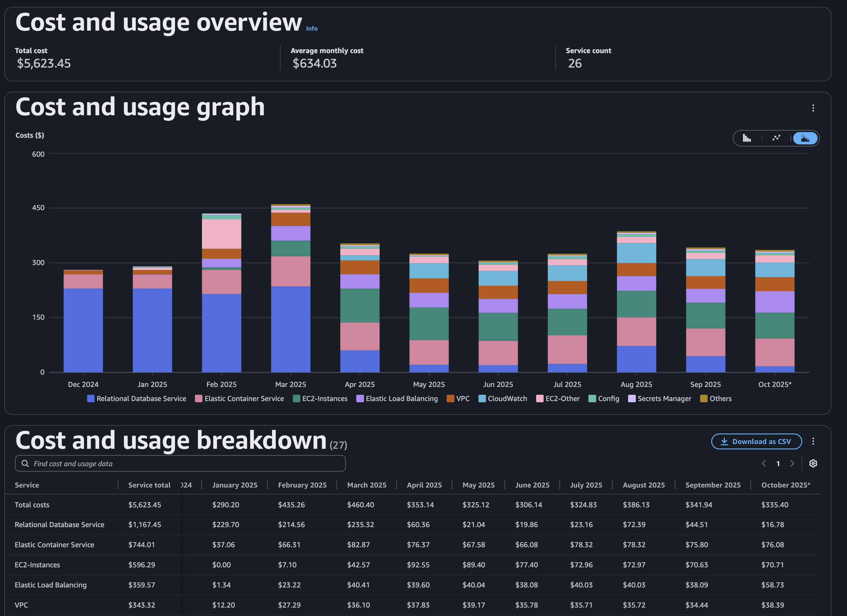This screenshot has height=616, width=847.
Task: Open table preferences gear icon
Action: pos(813,463)
